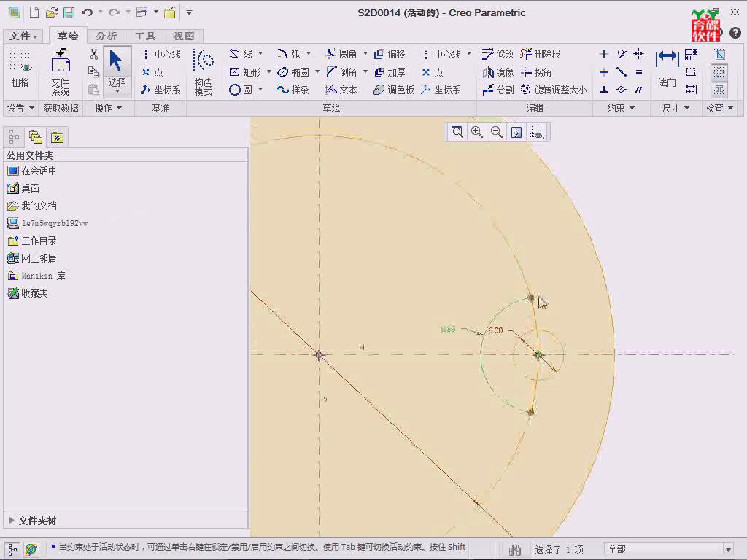This screenshot has width=747, height=560.
Task: Toggle the model tree button in status bar
Action: tap(12, 549)
